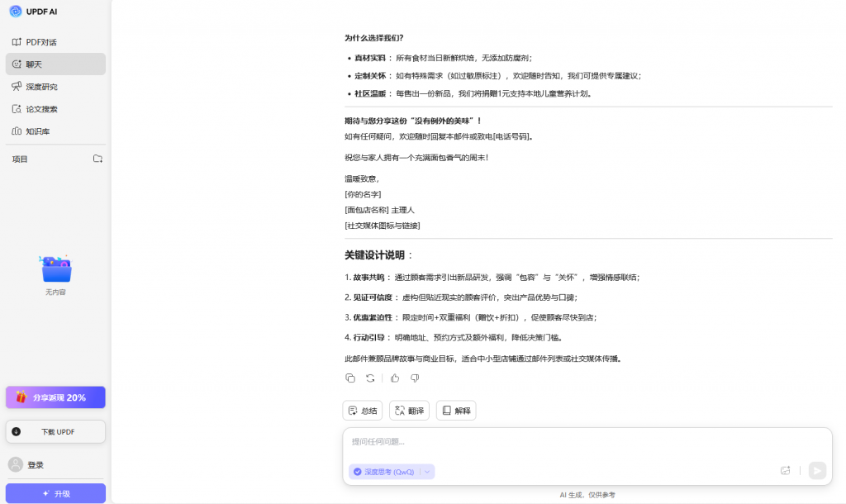Click the 翻译 button
Image resolution: width=846 pixels, height=504 pixels.
[409, 411]
